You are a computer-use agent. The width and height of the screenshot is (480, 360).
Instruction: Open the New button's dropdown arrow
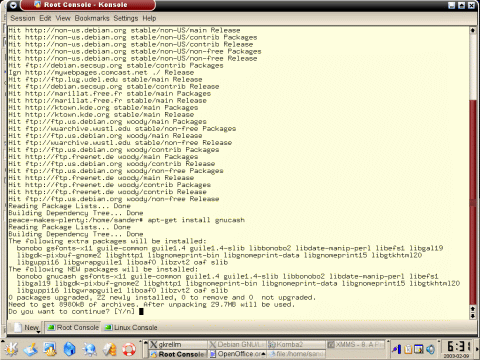coord(38,331)
